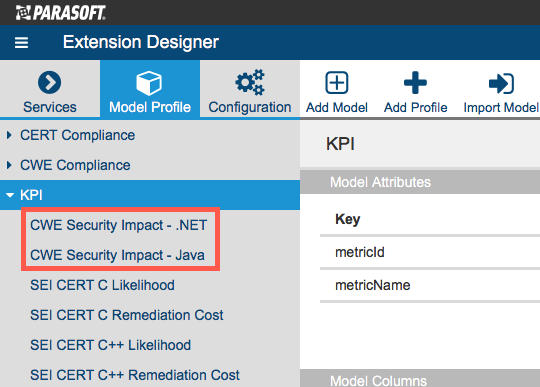Viewport: 540px width, 387px height.
Task: Select CWE Security Impact - Java profile
Action: pyautogui.click(x=117, y=255)
